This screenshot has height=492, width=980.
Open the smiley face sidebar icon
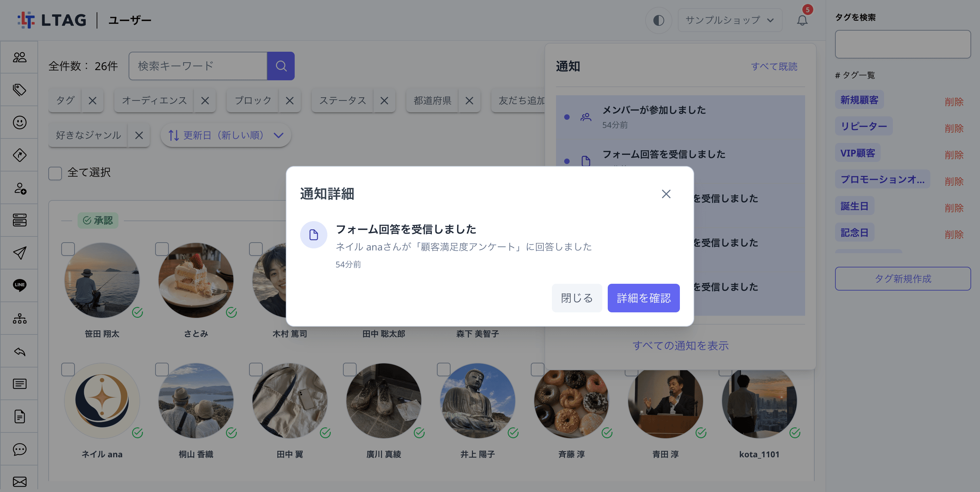[x=19, y=122]
